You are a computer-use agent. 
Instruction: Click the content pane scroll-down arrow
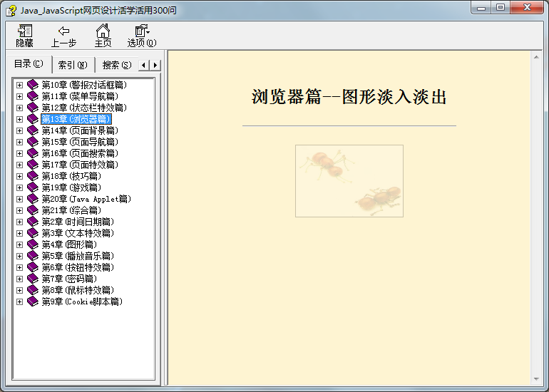(x=536, y=379)
